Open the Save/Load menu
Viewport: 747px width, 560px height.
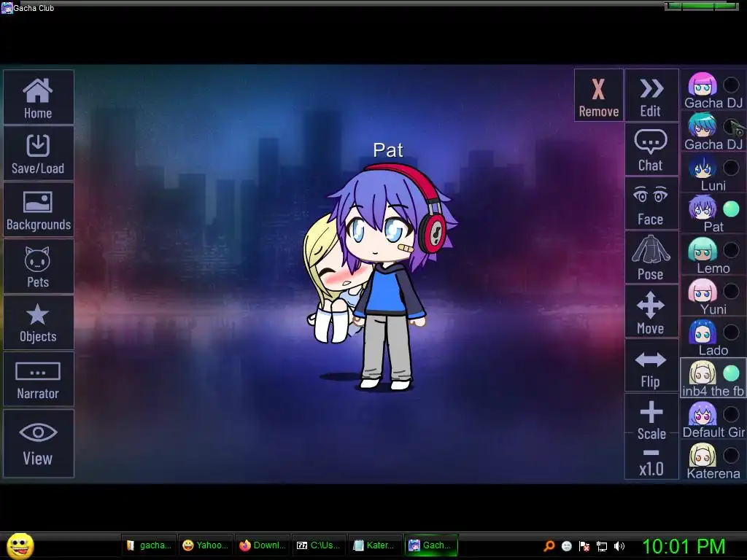tap(38, 153)
